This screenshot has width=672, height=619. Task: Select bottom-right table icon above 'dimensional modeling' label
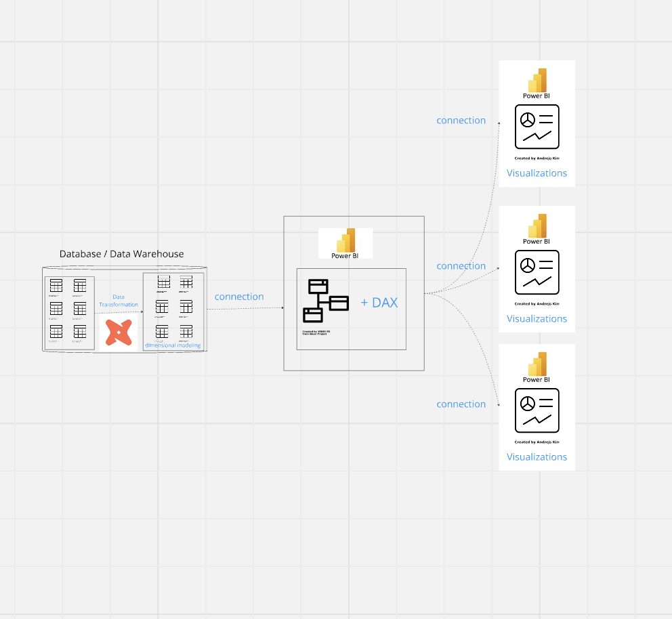point(186,332)
